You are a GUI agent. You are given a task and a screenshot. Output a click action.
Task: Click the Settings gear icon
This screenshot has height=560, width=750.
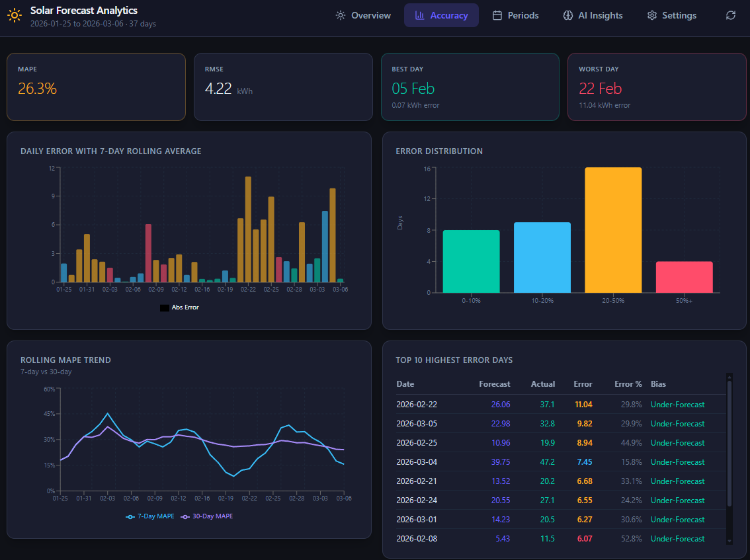(x=652, y=15)
